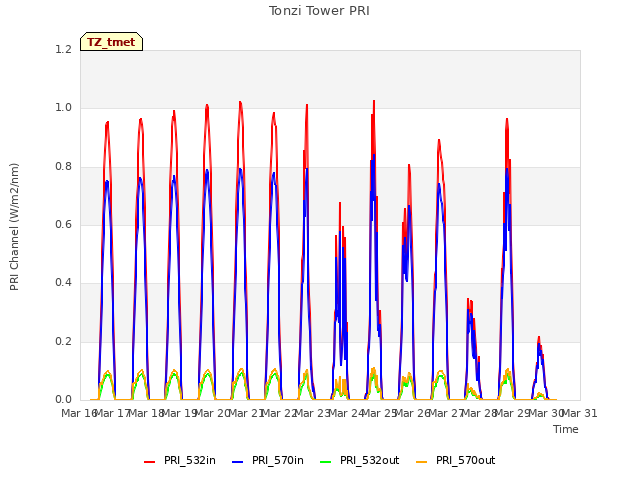Click the TZ_tmet annotation label
The image size is (640, 480).
click(x=111, y=42)
